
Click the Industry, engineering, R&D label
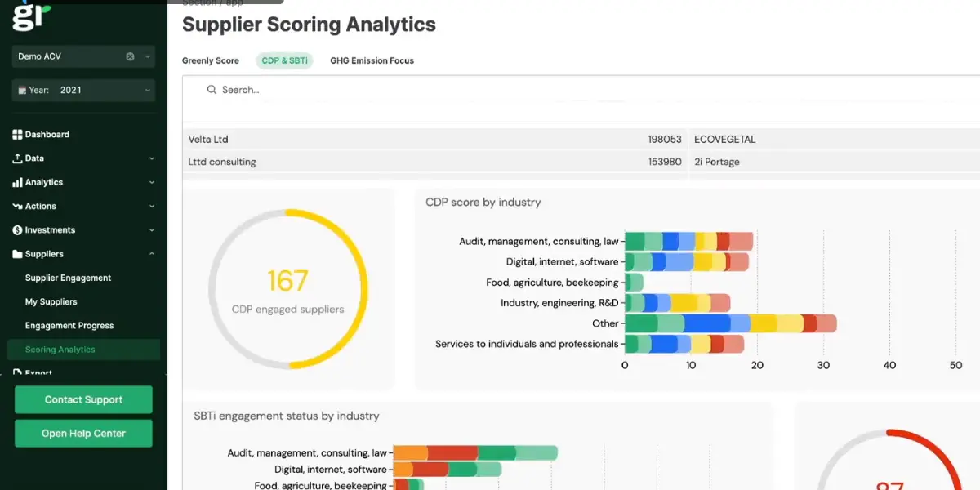pyautogui.click(x=560, y=303)
